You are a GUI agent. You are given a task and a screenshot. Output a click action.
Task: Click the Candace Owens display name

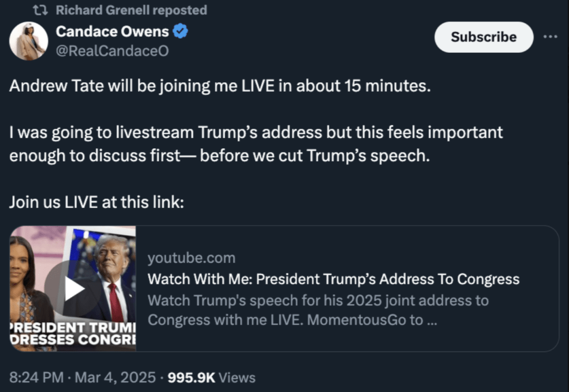112,32
